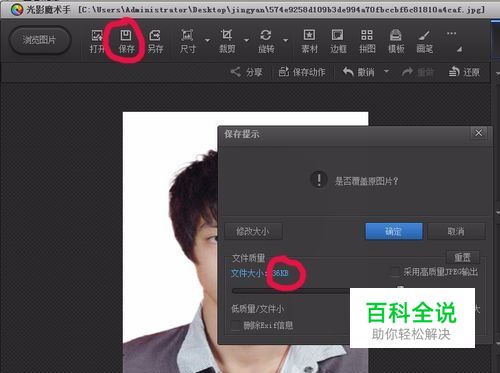Click the 保存 save icon
The image size is (500, 373).
point(126,41)
